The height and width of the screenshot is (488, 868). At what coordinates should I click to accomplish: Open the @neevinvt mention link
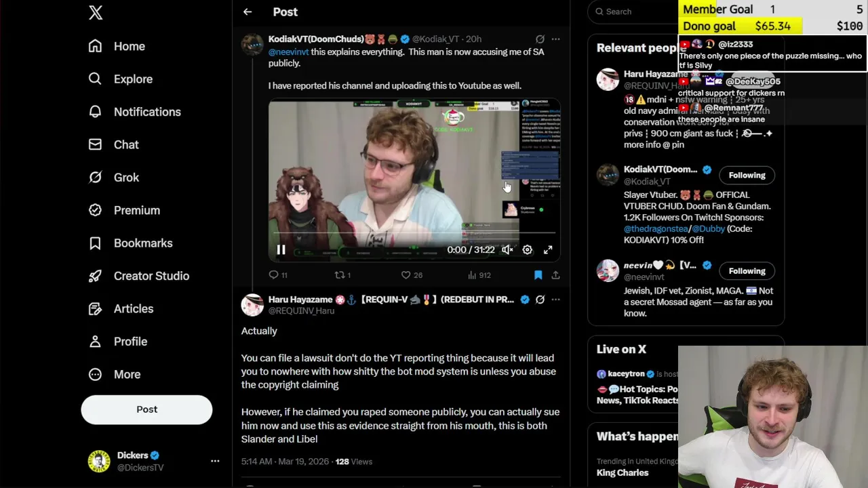(x=288, y=52)
